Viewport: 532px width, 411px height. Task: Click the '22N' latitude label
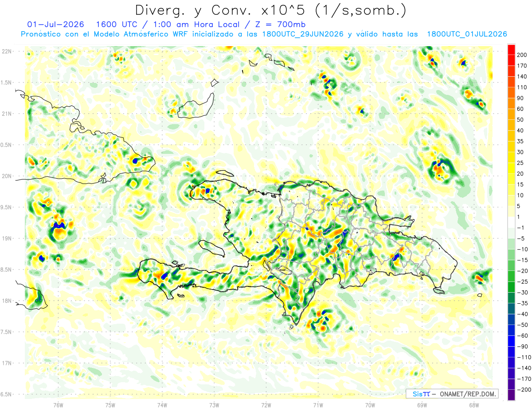[7, 51]
